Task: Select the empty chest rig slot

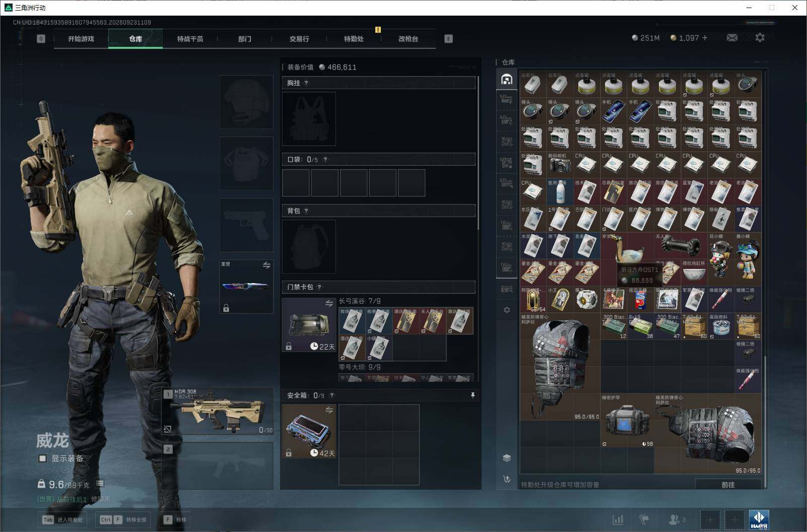Action: pyautogui.click(x=309, y=119)
